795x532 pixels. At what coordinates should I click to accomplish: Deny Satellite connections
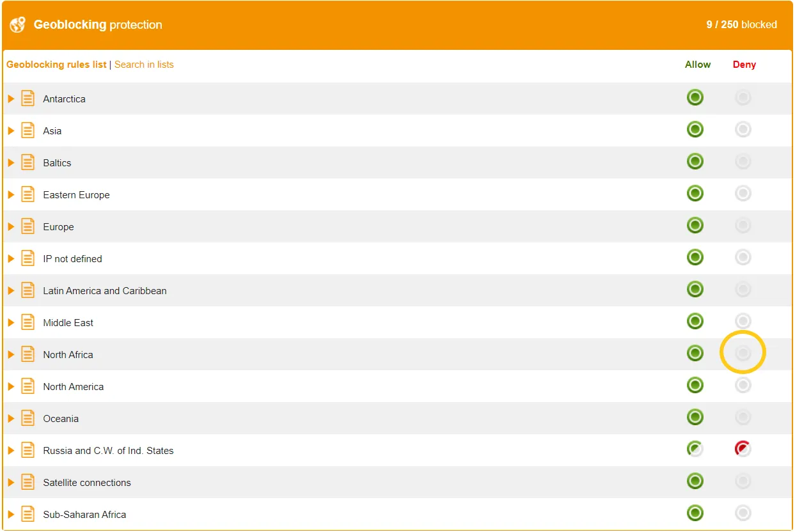click(x=743, y=481)
